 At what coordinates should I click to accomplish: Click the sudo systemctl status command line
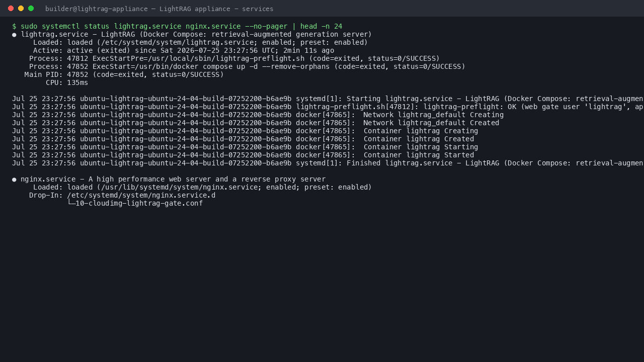pyautogui.click(x=177, y=26)
